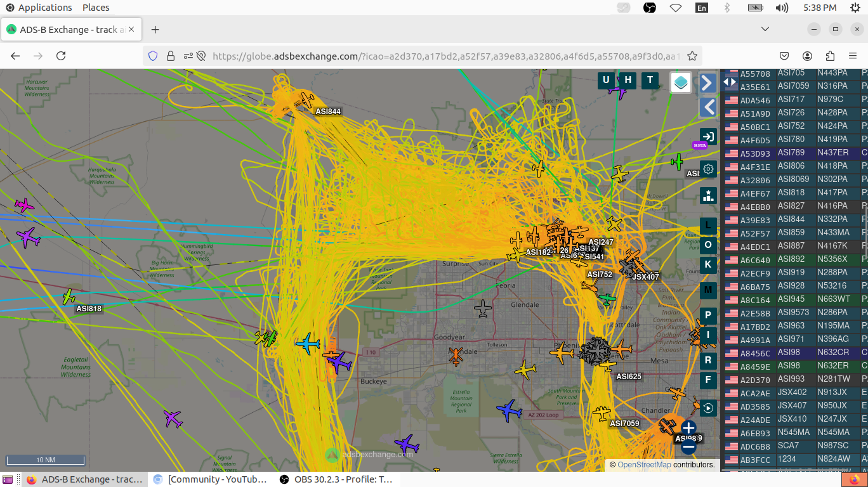The image size is (868, 487).
Task: Open the Pocket save icon
Action: pos(784,56)
